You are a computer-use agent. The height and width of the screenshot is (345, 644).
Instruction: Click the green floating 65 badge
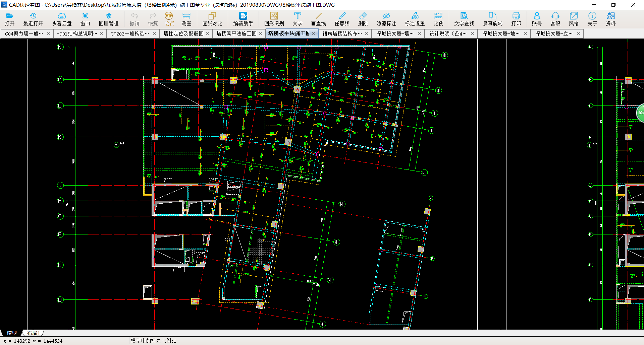(640, 113)
